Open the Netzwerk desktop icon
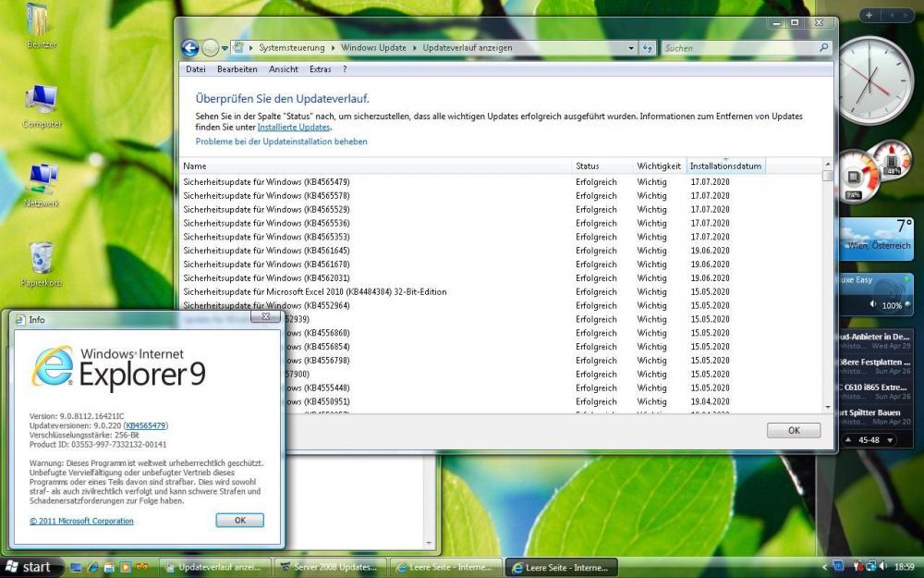Screen dimensions: 924x578 [42, 178]
